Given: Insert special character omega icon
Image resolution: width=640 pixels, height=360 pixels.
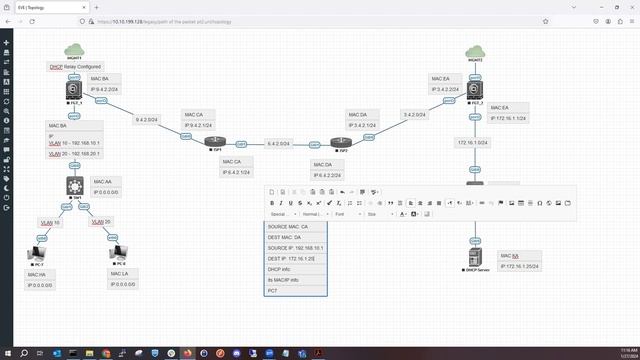Looking at the screenshot, I should point(540,203).
